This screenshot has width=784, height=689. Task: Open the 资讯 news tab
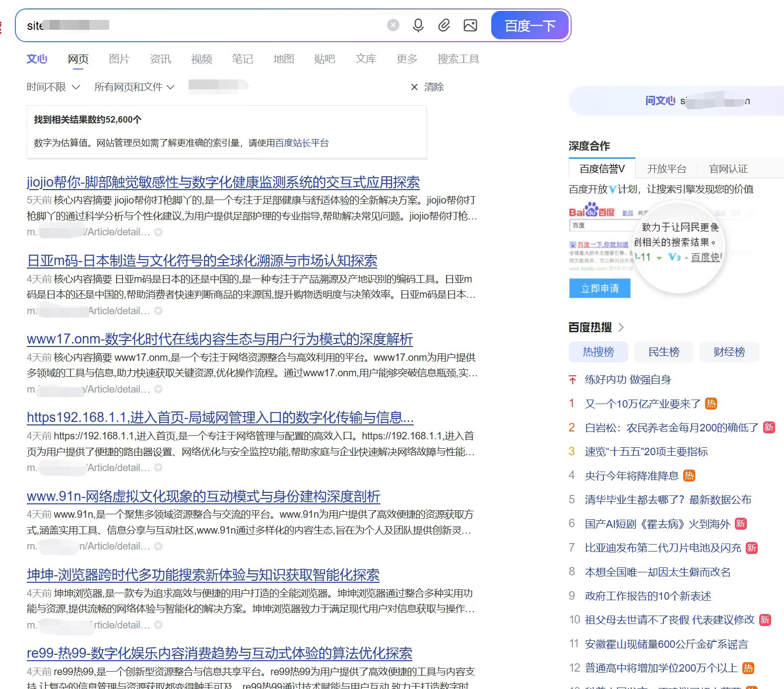pos(160,59)
